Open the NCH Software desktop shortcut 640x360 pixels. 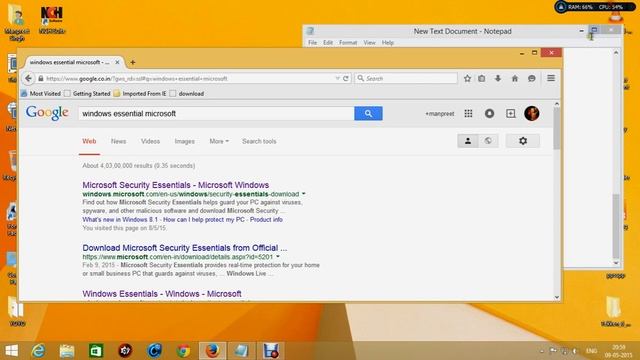(52, 20)
